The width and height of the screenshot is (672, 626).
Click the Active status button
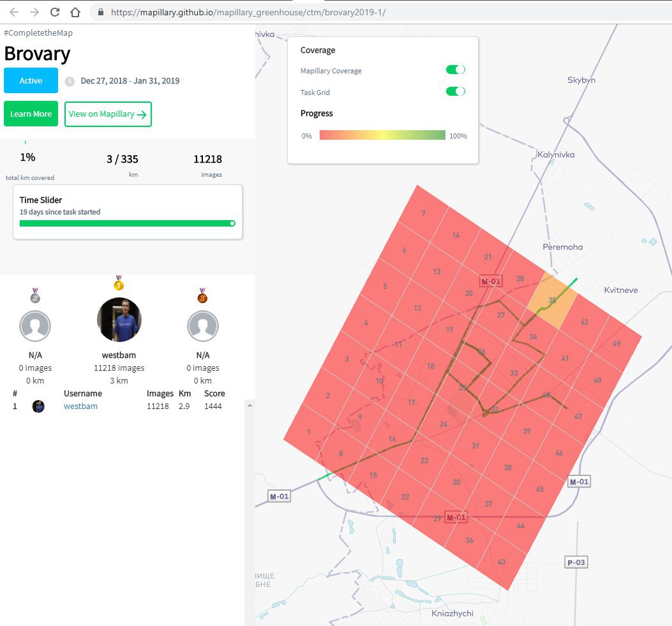(31, 80)
